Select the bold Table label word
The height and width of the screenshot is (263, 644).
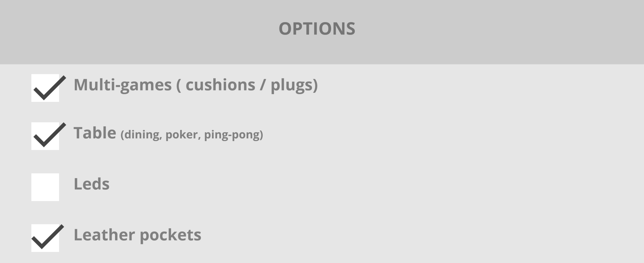point(95,133)
